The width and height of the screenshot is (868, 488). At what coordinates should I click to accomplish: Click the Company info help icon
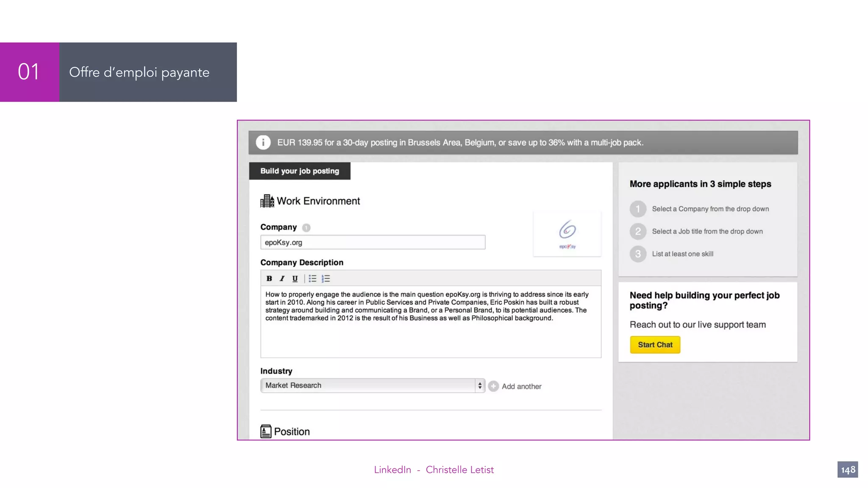coord(306,227)
